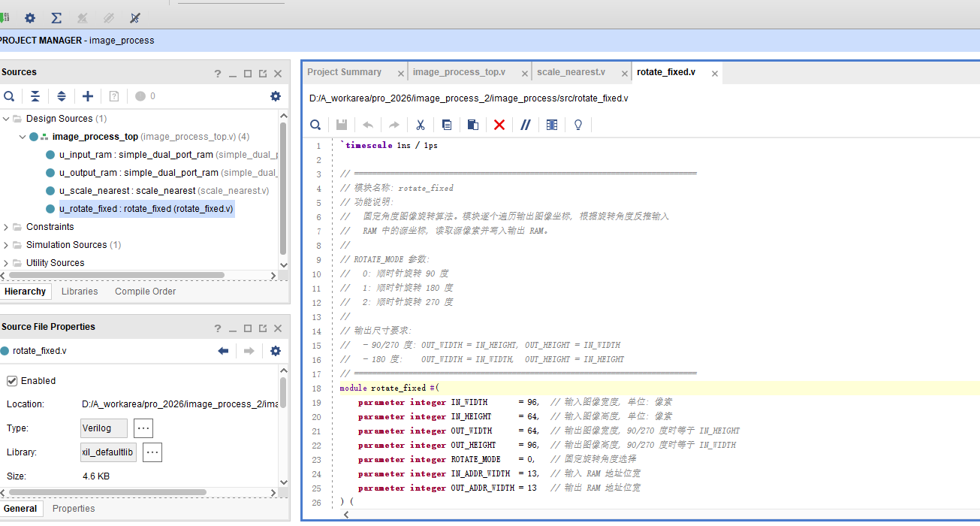Open the settings gear in main toolbar
980x526 pixels.
click(x=30, y=18)
